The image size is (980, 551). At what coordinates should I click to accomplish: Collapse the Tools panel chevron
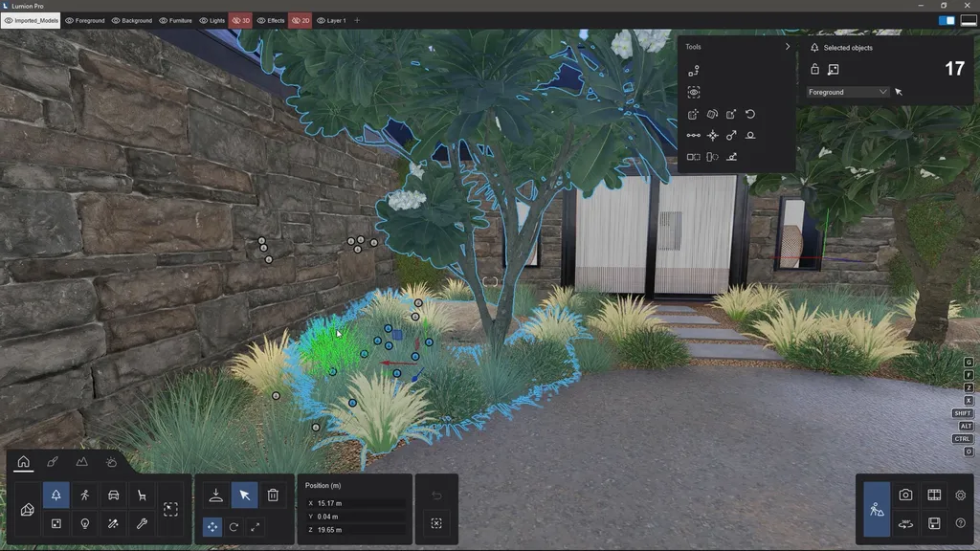click(x=788, y=47)
